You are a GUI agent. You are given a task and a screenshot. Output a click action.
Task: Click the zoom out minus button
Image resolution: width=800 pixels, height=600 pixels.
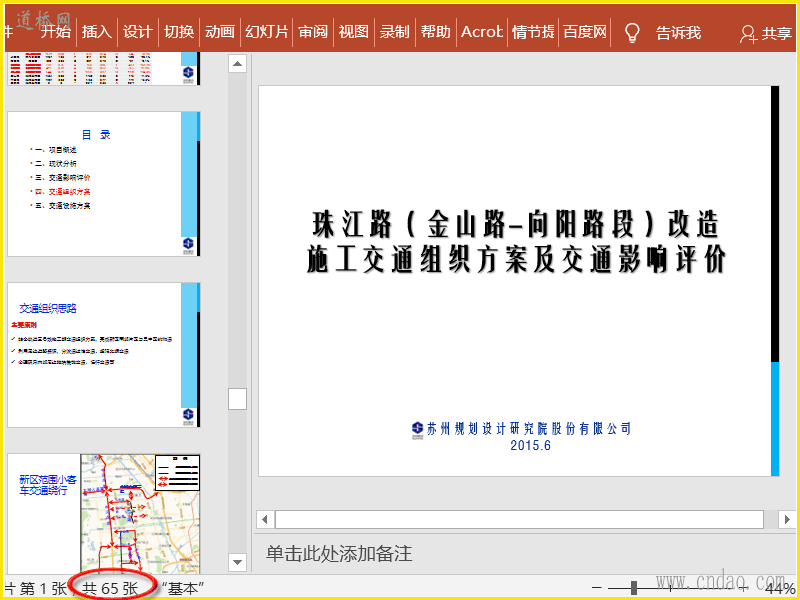[x=596, y=589]
